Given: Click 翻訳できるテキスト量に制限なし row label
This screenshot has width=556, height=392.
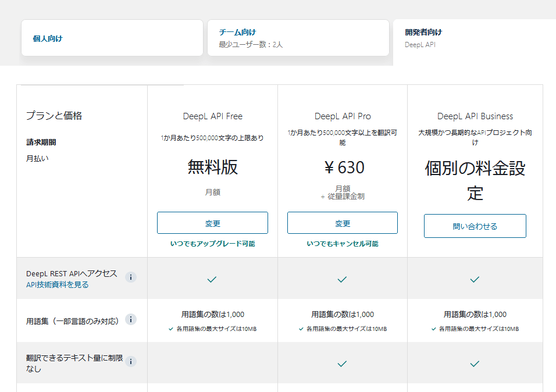Looking at the screenshot, I should tap(74, 364).
